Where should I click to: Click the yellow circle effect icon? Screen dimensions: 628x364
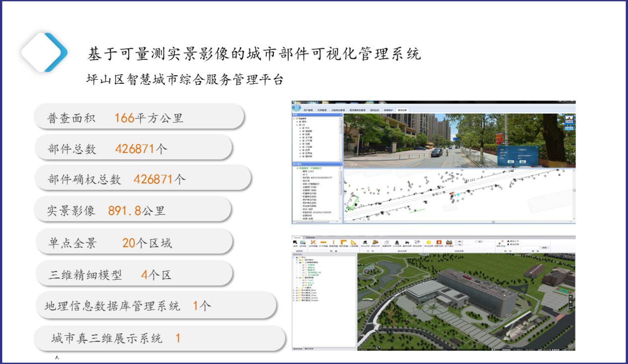tap(428, 242)
